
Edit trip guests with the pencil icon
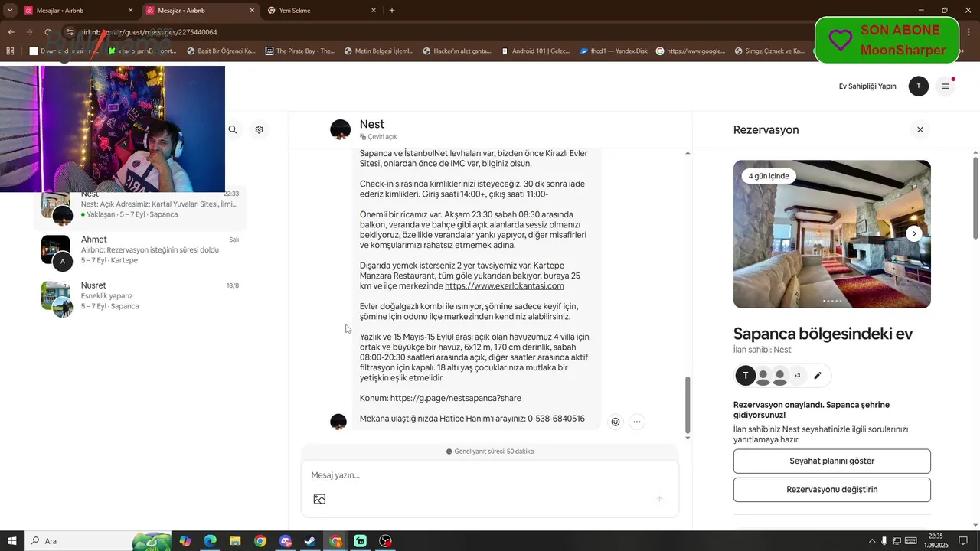[818, 376]
